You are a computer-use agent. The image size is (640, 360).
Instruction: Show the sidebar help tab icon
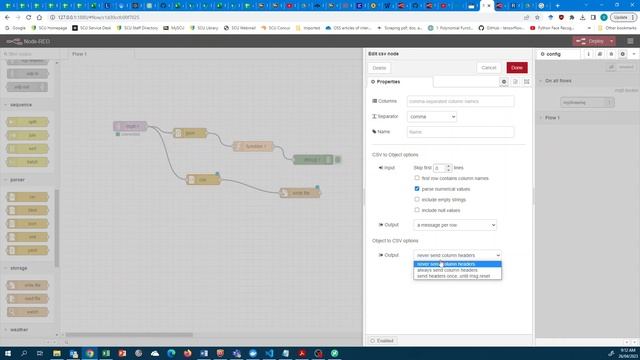coord(600,54)
